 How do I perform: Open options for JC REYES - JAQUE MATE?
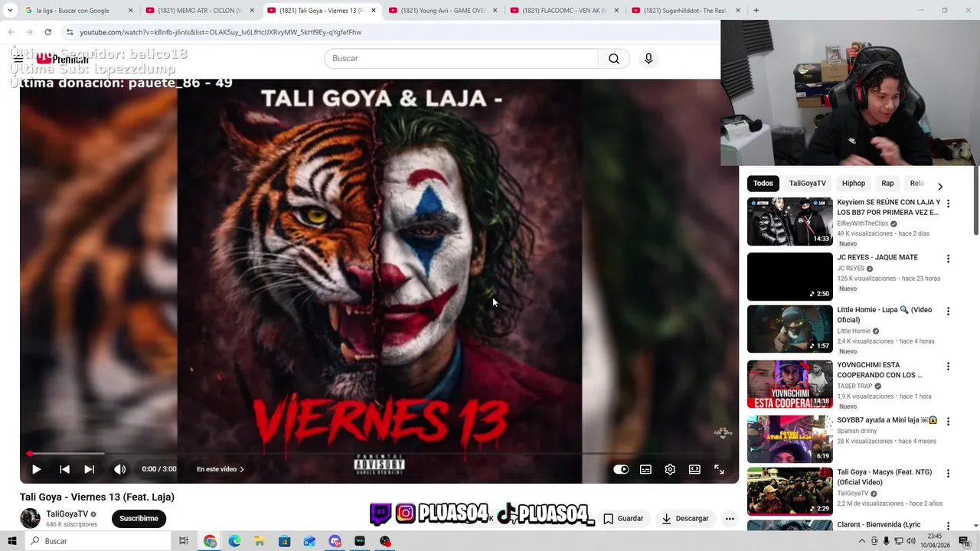click(948, 259)
